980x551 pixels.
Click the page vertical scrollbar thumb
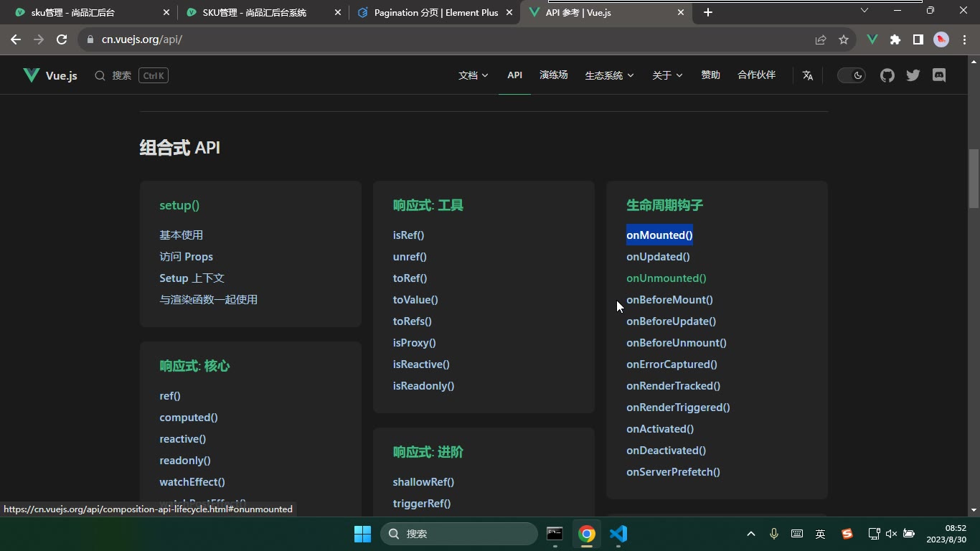pos(974,178)
